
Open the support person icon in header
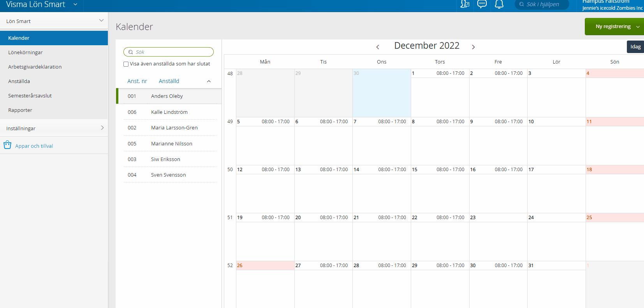click(465, 4)
